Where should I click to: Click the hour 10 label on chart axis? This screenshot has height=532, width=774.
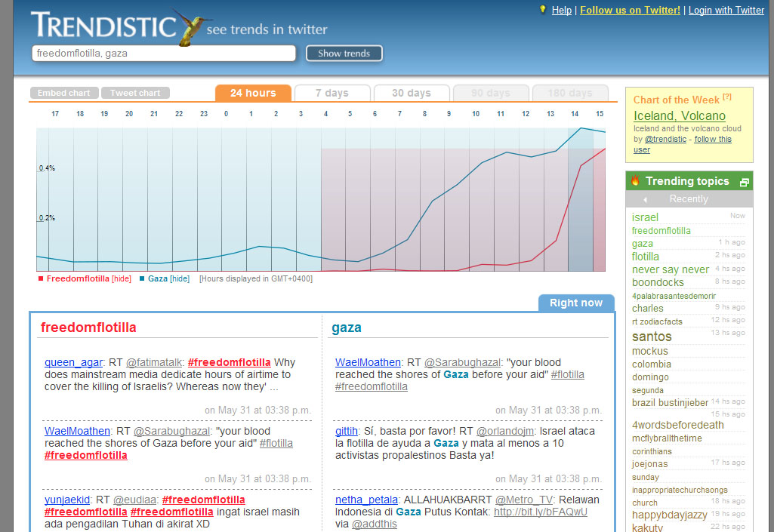pos(476,113)
